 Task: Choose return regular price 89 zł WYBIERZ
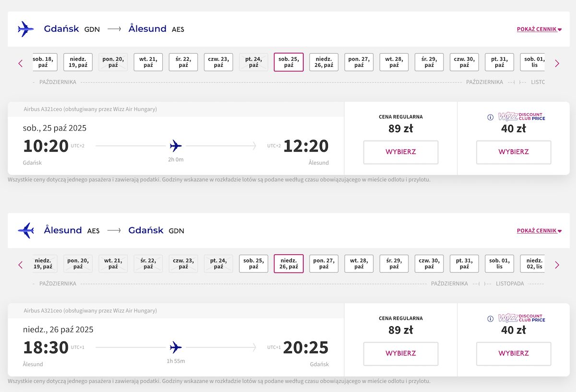click(x=401, y=354)
